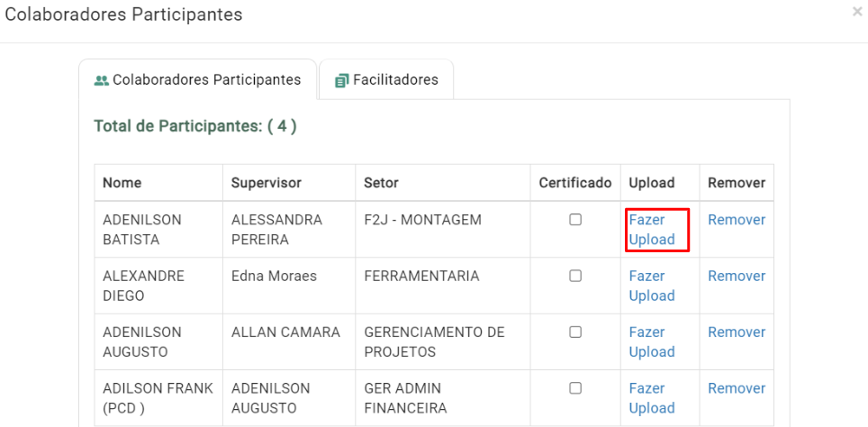Remove ADENILSON BATISTA from participants
The image size is (868, 427).
click(736, 220)
